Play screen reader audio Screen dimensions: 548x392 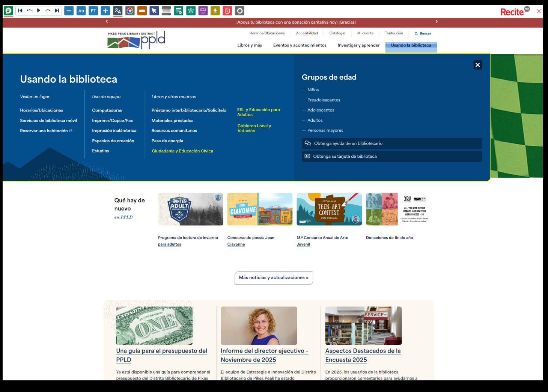pos(38,11)
